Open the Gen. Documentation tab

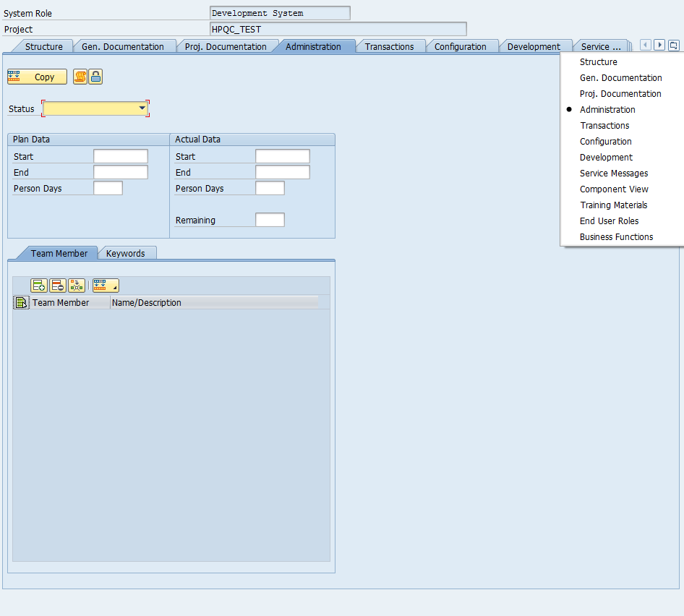pos(123,47)
